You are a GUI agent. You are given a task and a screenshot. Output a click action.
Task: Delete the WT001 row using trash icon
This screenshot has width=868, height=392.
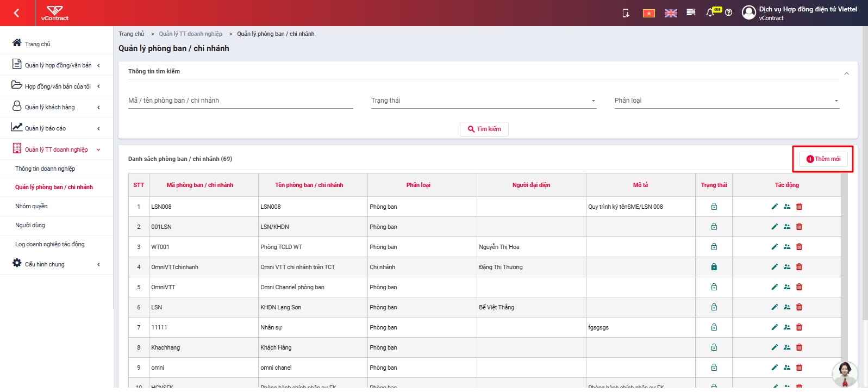pos(799,247)
